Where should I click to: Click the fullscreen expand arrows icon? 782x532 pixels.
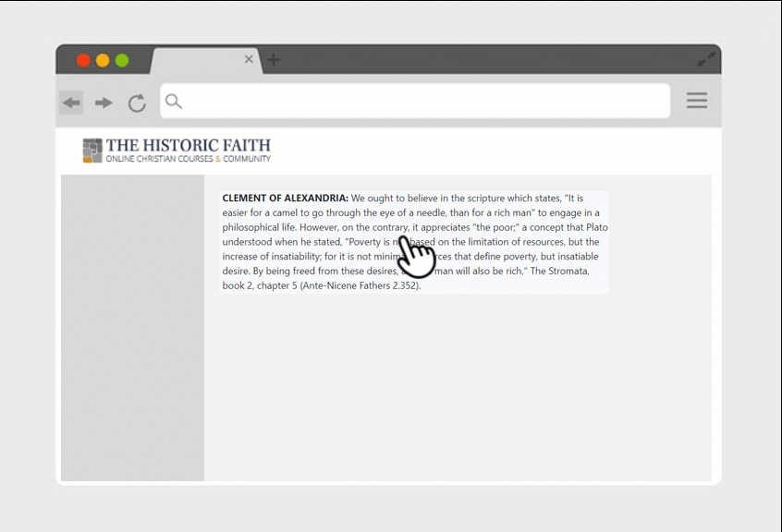(x=706, y=59)
